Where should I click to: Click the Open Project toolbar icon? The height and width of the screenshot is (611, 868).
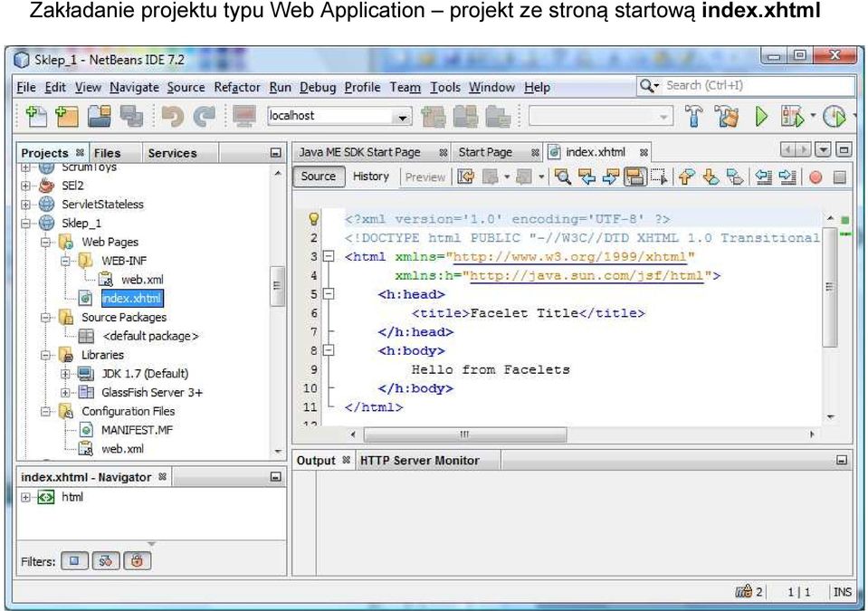100,116
